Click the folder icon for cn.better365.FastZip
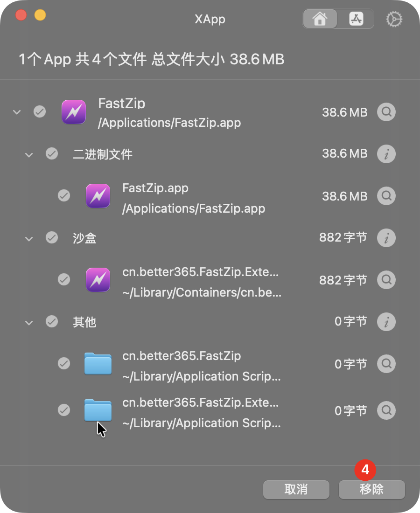 [x=98, y=364]
